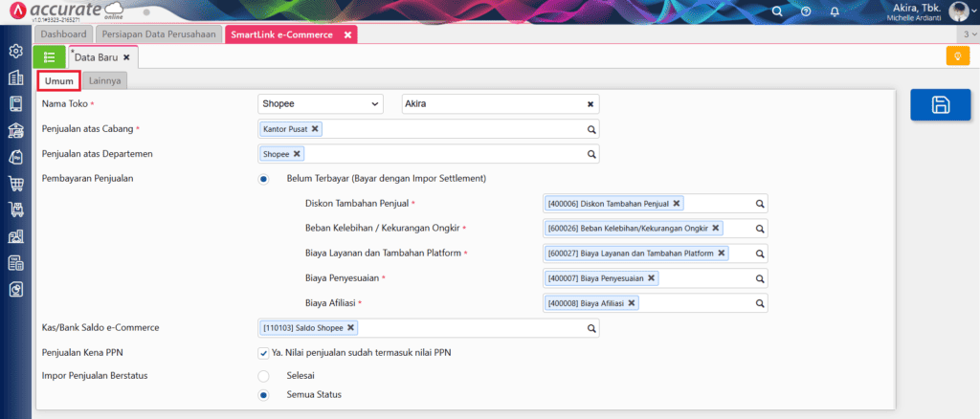Viewport: 980px width, 419px height.
Task: Close the SmartLink e-Commerce tab
Action: point(348,34)
